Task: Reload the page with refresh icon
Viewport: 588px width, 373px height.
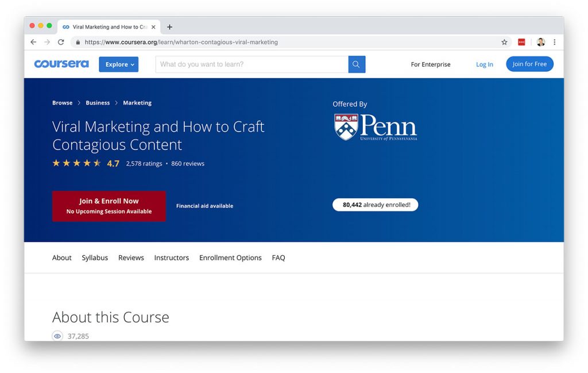Action: (x=61, y=42)
